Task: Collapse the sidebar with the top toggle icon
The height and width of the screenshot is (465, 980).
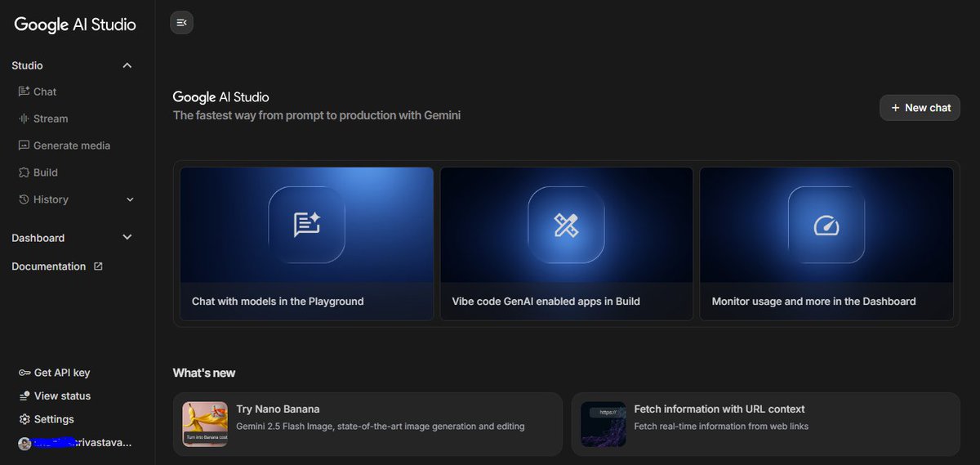Action: (181, 23)
